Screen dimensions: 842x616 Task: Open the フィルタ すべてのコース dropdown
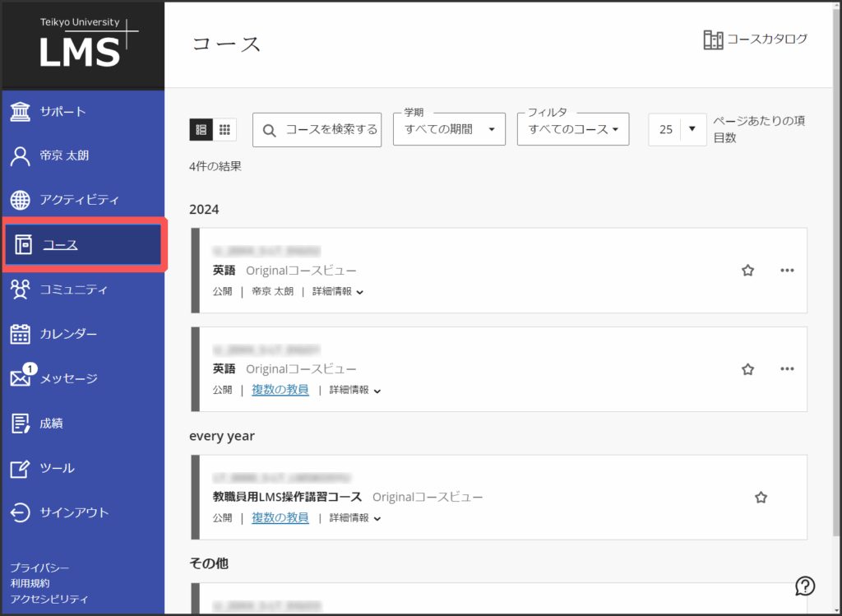pyautogui.click(x=573, y=129)
